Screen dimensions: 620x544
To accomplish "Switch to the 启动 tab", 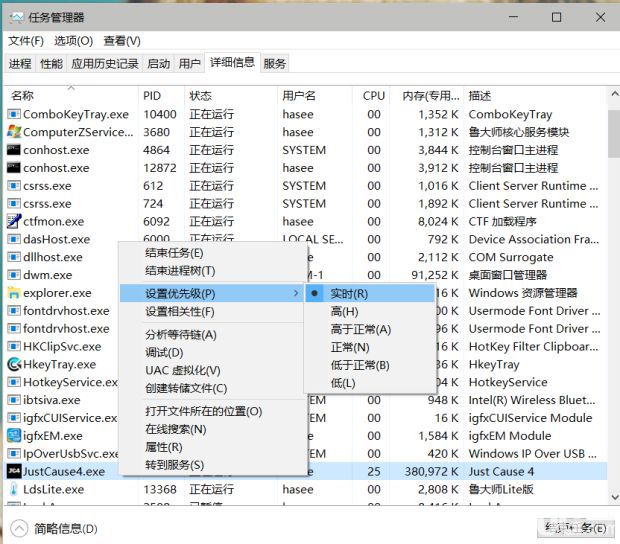I will [x=159, y=64].
